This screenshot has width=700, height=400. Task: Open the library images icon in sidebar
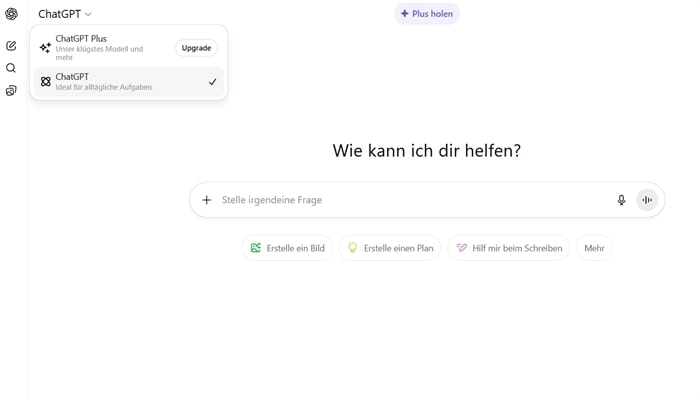point(11,91)
